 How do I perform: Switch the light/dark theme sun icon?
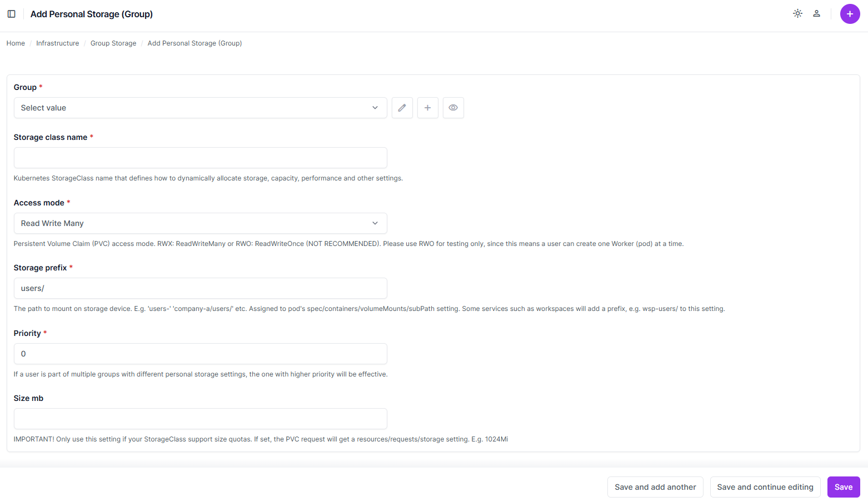click(797, 14)
